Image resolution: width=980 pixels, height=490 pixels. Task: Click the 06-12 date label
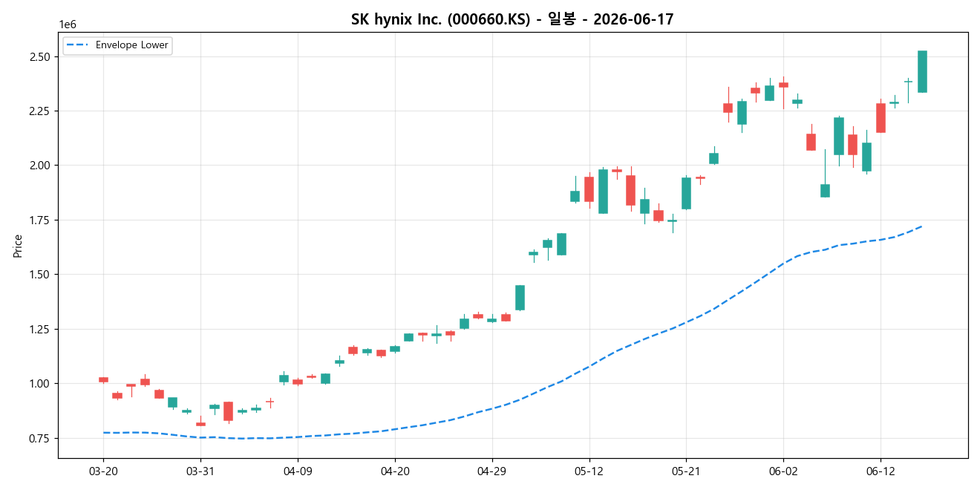[x=881, y=471]
